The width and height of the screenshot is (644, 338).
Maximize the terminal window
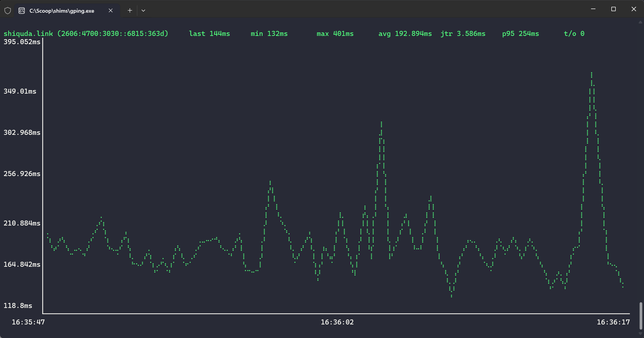[x=613, y=9]
